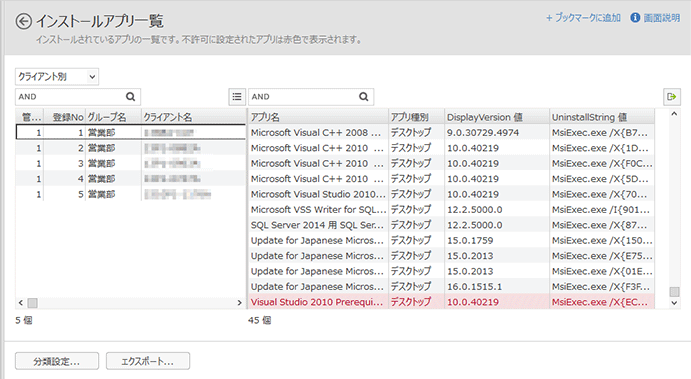This screenshot has width=691, height=379.
Task: Open the list column settings icon
Action: pyautogui.click(x=237, y=97)
